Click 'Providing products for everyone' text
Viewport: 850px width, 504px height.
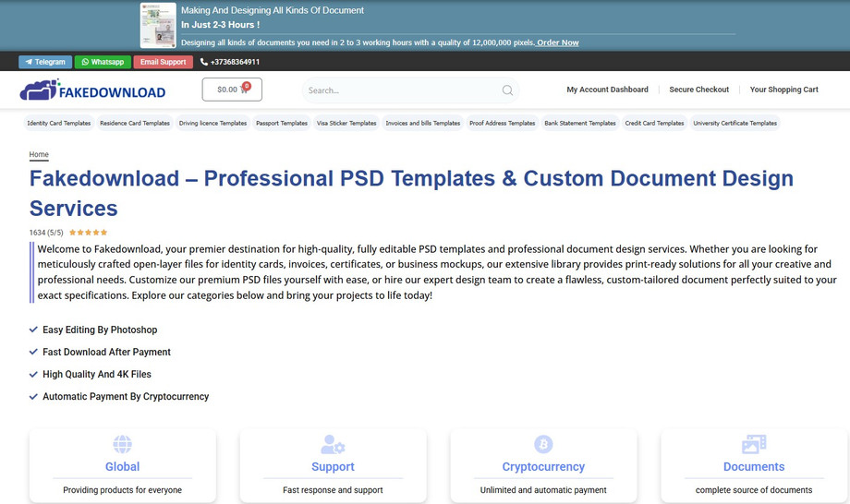click(x=123, y=490)
